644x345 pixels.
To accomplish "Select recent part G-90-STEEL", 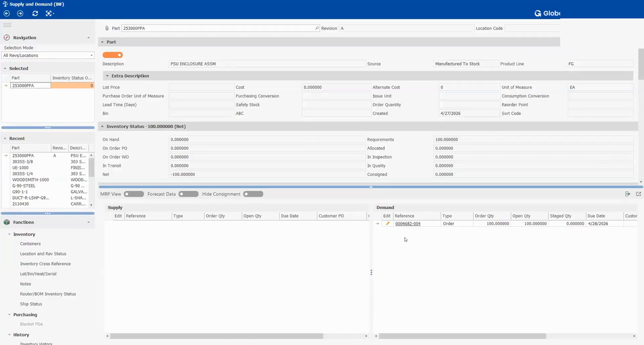I will coord(24,186).
